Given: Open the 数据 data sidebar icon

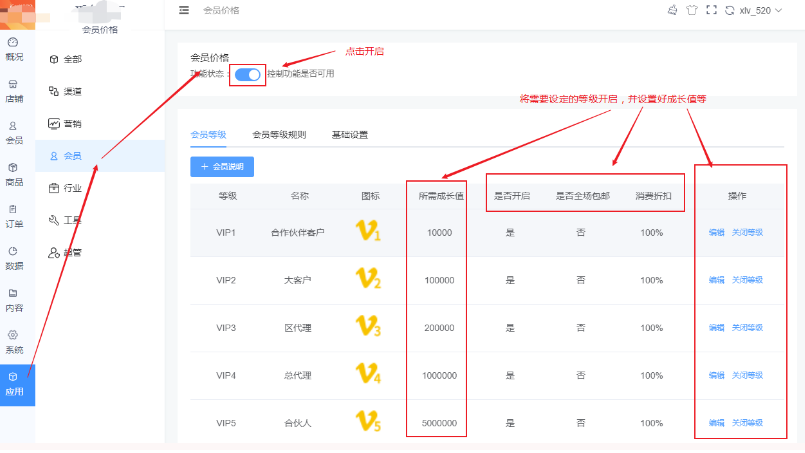Looking at the screenshot, I should tap(14, 258).
